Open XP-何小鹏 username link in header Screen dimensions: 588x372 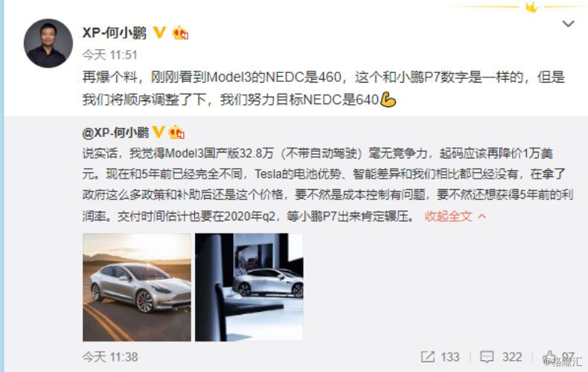click(x=115, y=33)
